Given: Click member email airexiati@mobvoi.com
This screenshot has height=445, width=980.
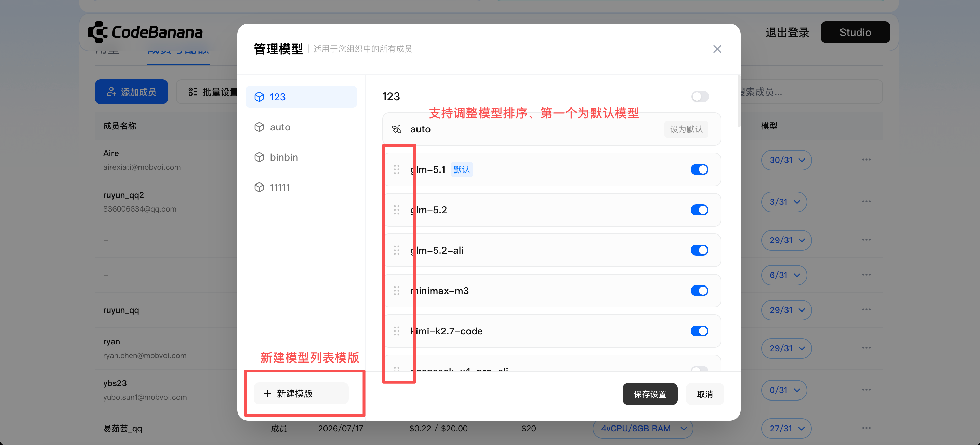Looking at the screenshot, I should click(x=142, y=167).
